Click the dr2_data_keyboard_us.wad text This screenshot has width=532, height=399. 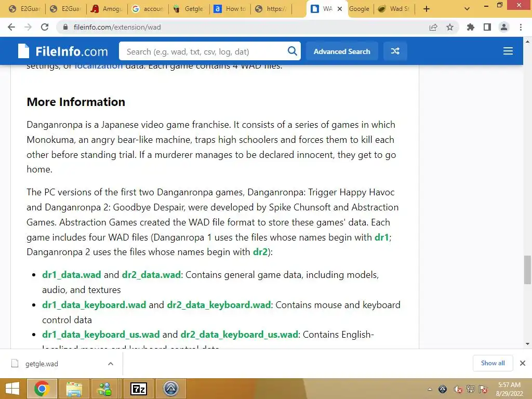239,335
